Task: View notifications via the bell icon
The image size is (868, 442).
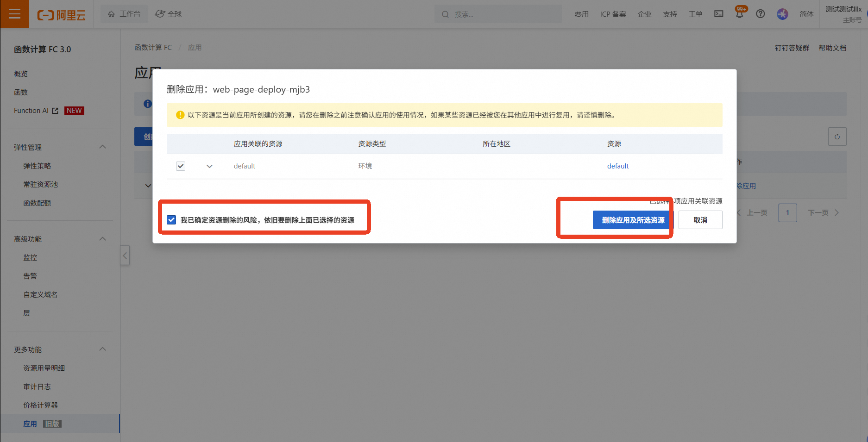Action: tap(740, 14)
